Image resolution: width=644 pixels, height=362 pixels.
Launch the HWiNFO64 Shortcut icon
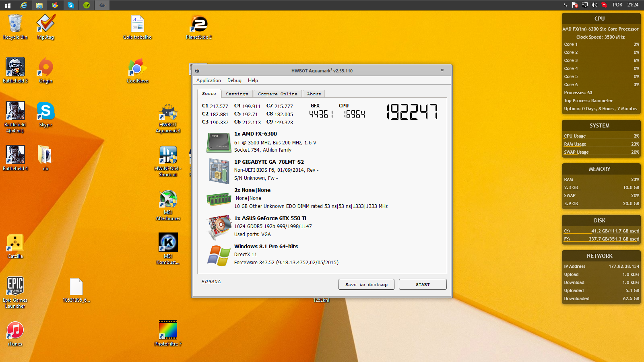tap(168, 161)
